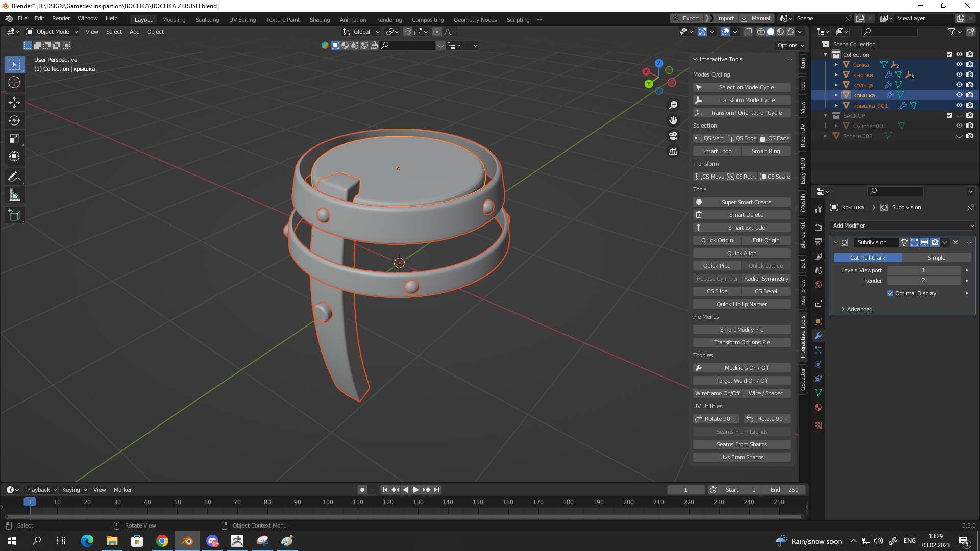Screen dimensions: 980x551
Task: Click the Levels Viewport value field
Action: pyautogui.click(x=923, y=270)
